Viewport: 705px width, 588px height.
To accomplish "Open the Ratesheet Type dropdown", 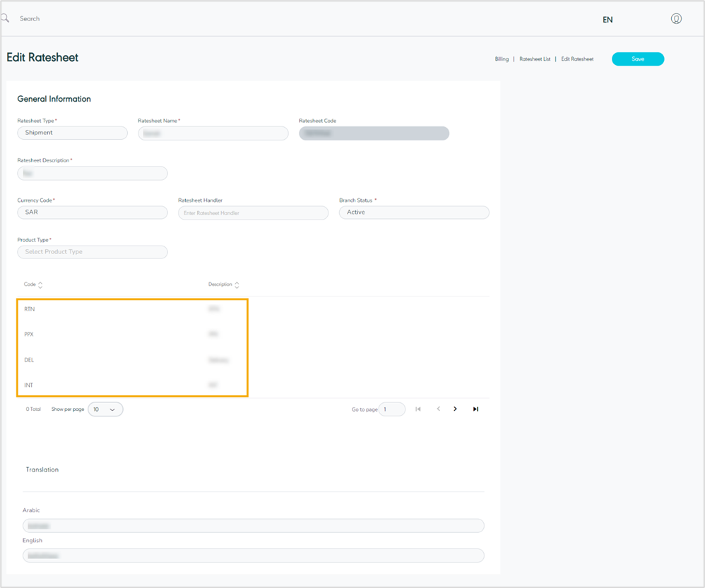I will (x=72, y=133).
